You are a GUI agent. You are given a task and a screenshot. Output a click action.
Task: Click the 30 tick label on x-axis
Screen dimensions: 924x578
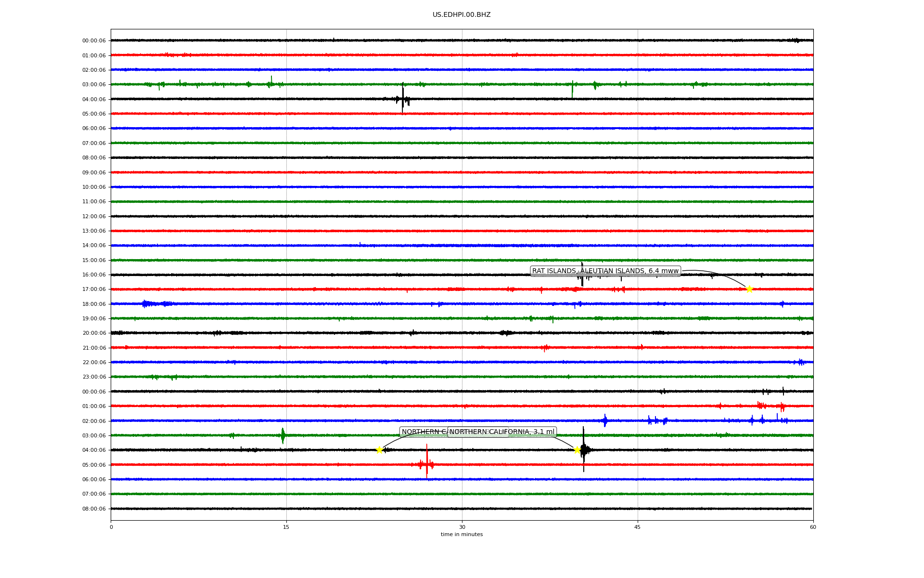coord(462,527)
